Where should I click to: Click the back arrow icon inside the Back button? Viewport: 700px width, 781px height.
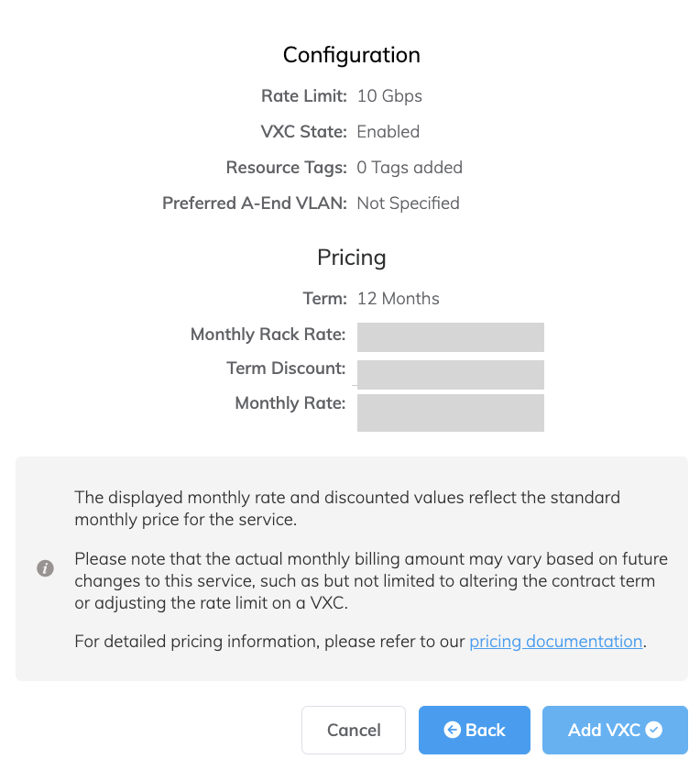point(452,730)
